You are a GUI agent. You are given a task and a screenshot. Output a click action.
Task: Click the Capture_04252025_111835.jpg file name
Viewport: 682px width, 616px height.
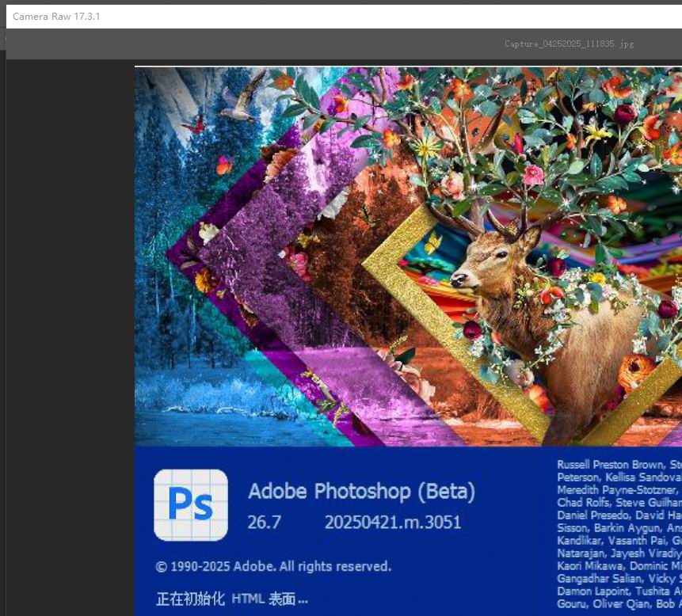[x=569, y=44]
